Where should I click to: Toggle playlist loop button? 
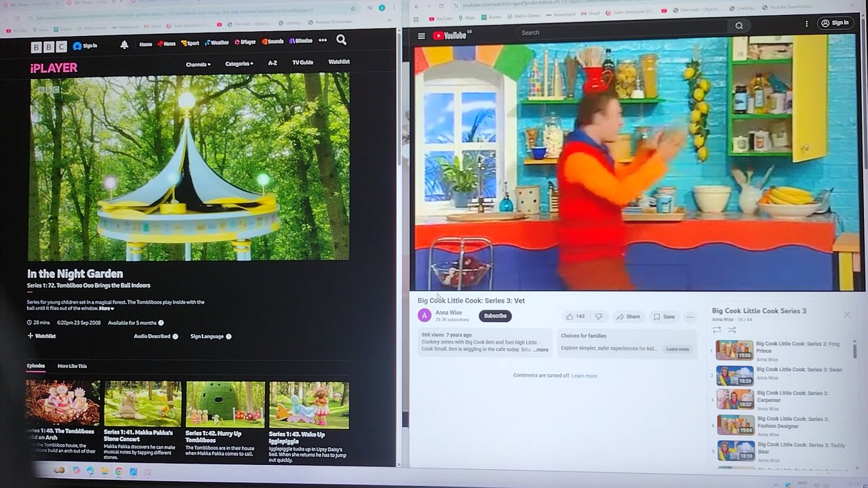click(x=716, y=329)
